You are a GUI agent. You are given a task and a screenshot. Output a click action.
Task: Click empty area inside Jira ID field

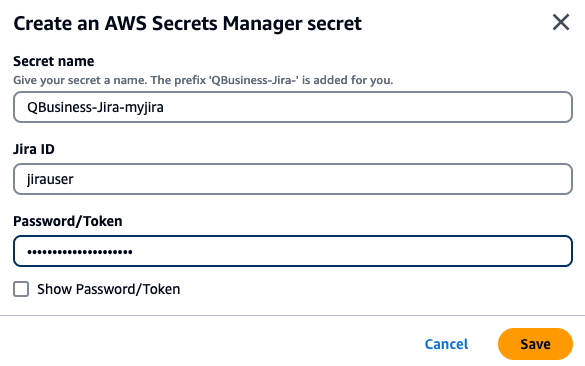pos(321,179)
